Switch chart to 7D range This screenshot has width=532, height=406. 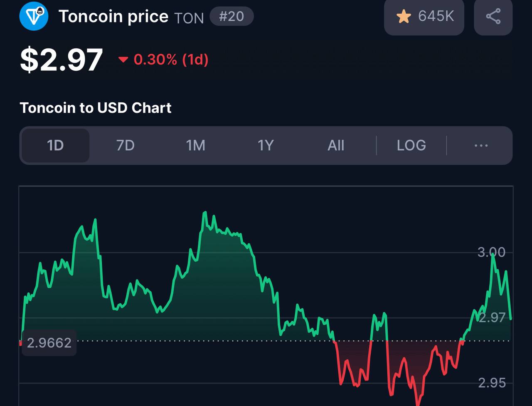coord(125,146)
